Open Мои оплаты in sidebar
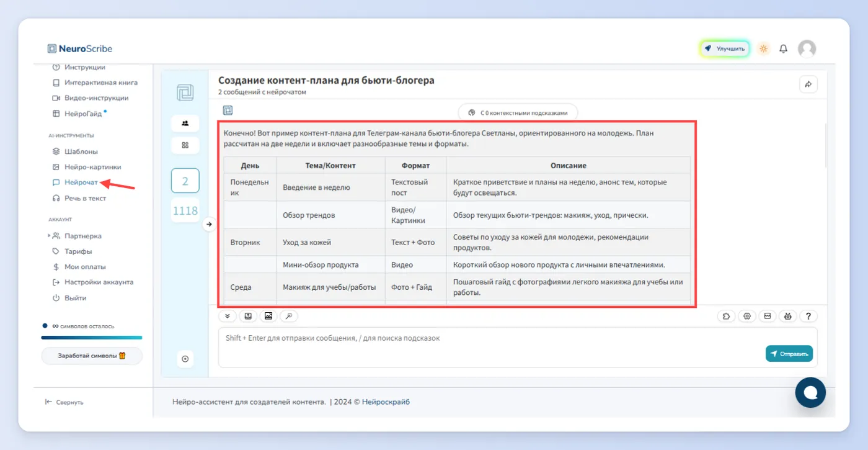This screenshot has width=868, height=450. [x=79, y=267]
